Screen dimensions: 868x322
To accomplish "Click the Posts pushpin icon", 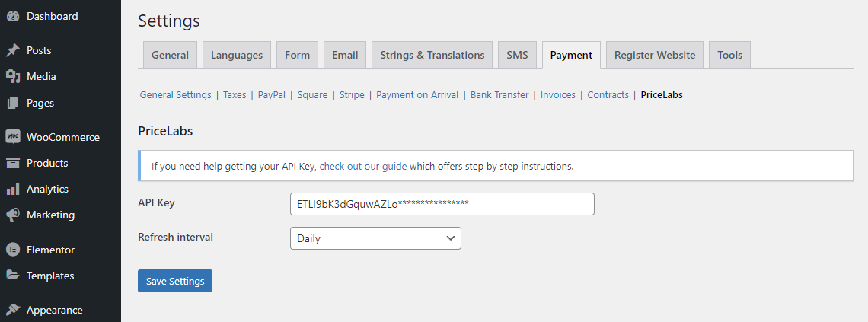I will click(x=13, y=50).
